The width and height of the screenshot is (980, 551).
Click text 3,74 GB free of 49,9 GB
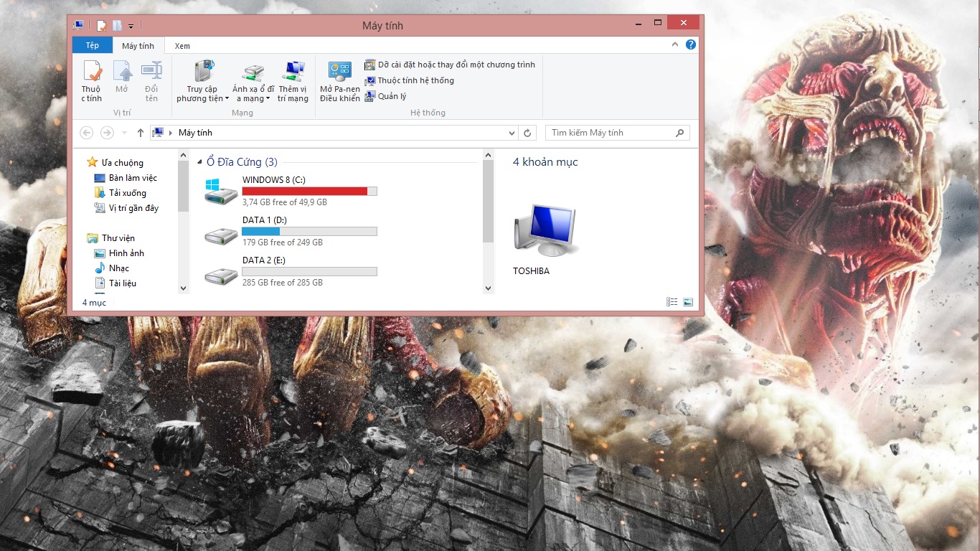click(x=285, y=202)
